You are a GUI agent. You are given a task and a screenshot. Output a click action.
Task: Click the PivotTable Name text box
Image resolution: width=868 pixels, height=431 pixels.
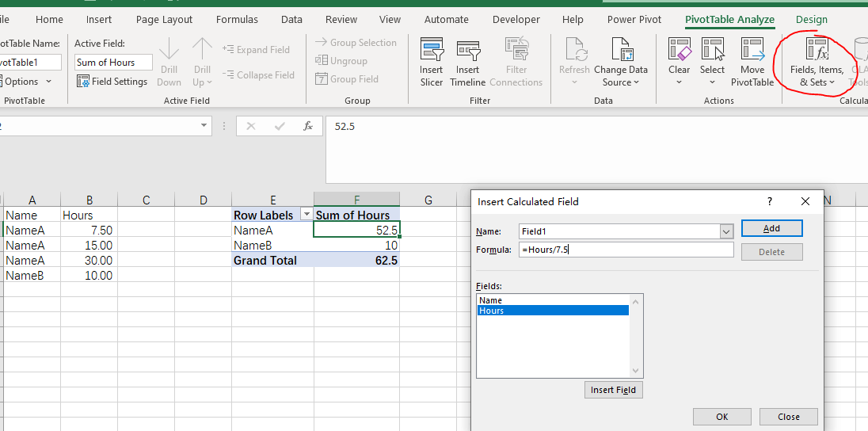(29, 62)
